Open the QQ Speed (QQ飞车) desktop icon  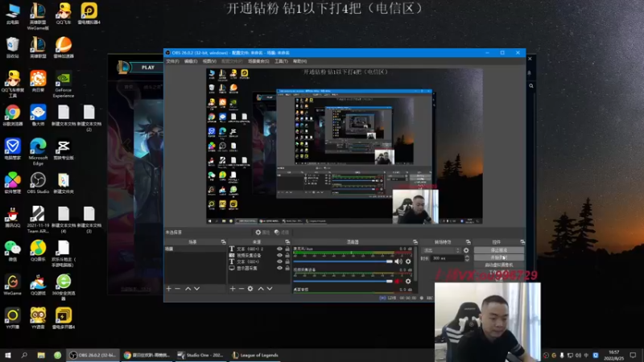(64, 14)
